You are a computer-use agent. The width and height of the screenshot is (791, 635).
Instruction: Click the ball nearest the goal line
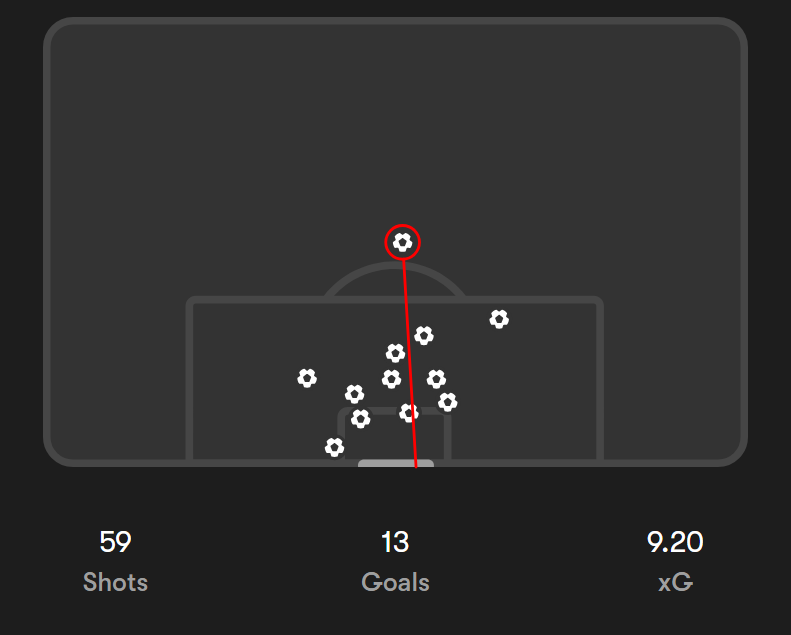click(x=335, y=447)
